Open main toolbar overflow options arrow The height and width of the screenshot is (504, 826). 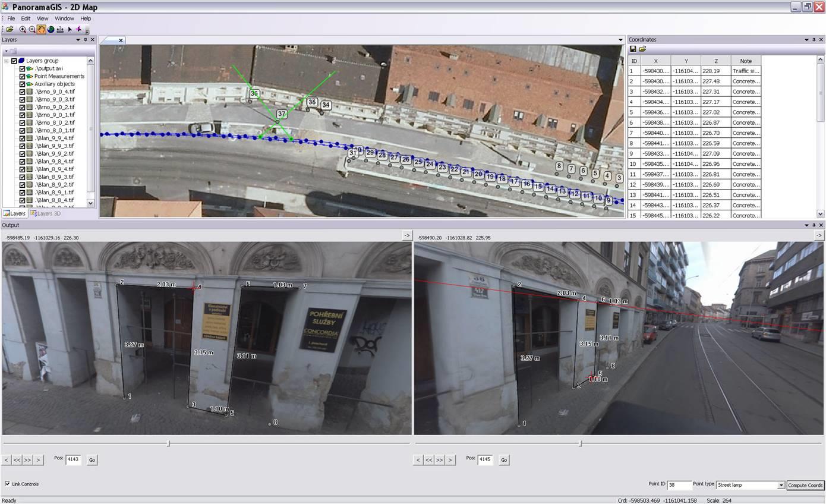tap(87, 30)
